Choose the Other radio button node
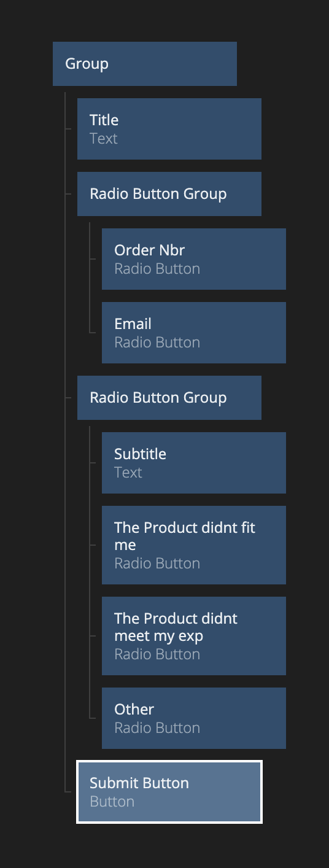The width and height of the screenshot is (329, 868). tap(194, 718)
